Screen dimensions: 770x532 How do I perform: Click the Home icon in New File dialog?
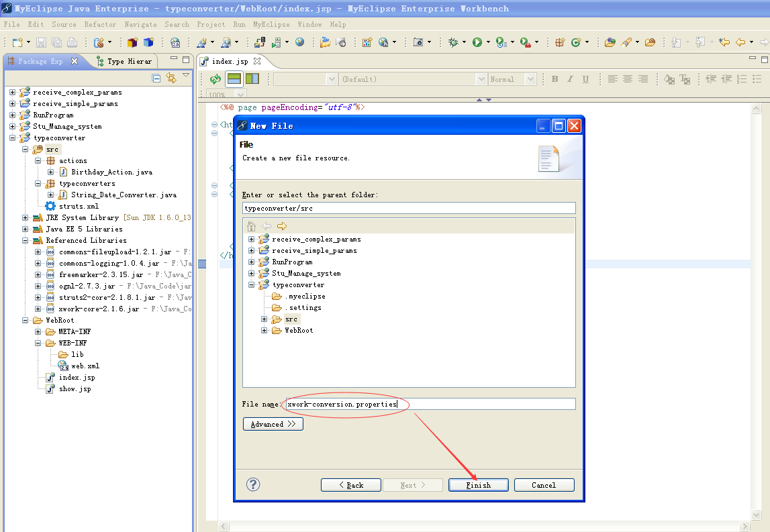[252, 226]
